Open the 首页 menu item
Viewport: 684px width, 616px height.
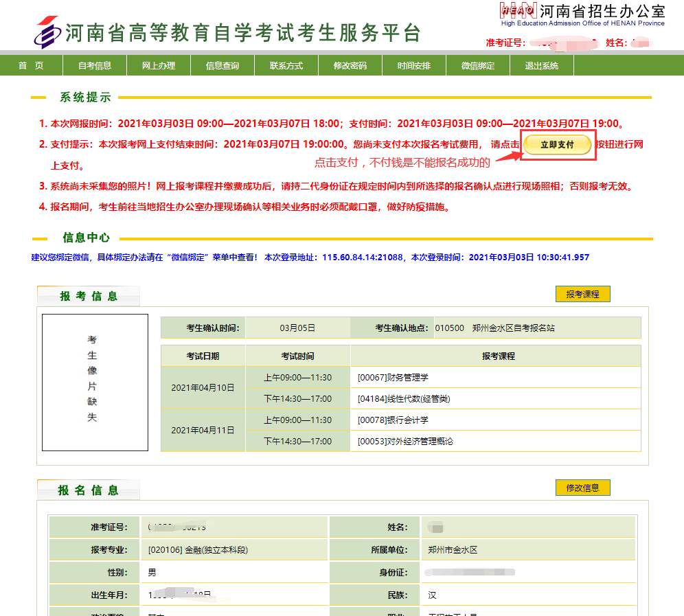pos(31,66)
